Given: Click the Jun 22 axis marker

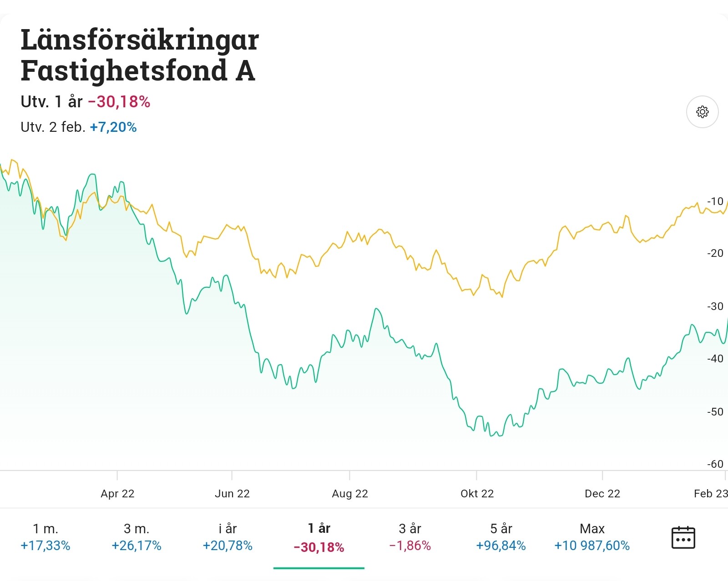Looking at the screenshot, I should (232, 494).
